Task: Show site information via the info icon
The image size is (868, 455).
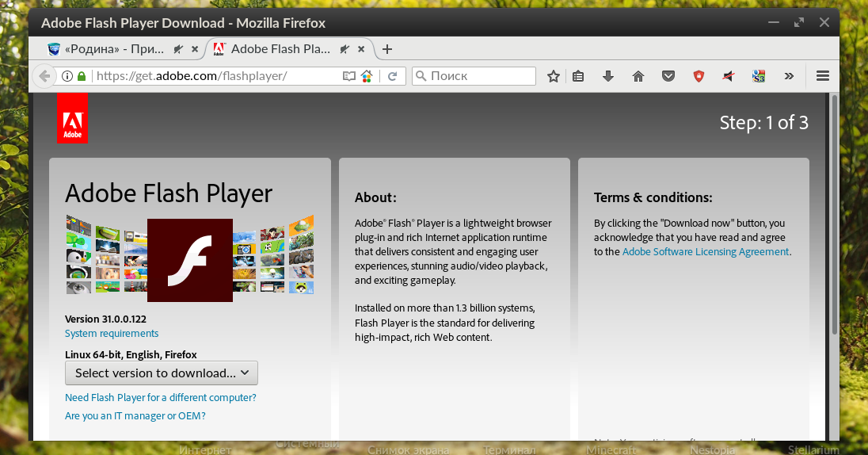Action: click(x=67, y=76)
